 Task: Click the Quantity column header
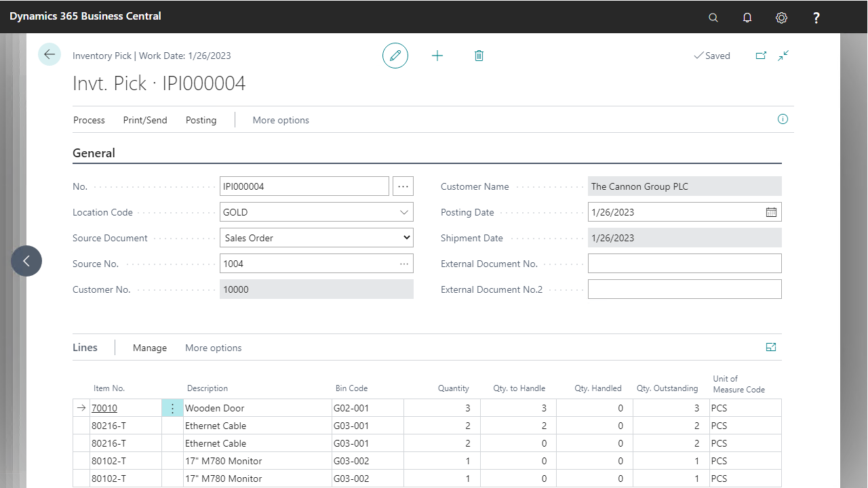point(454,388)
